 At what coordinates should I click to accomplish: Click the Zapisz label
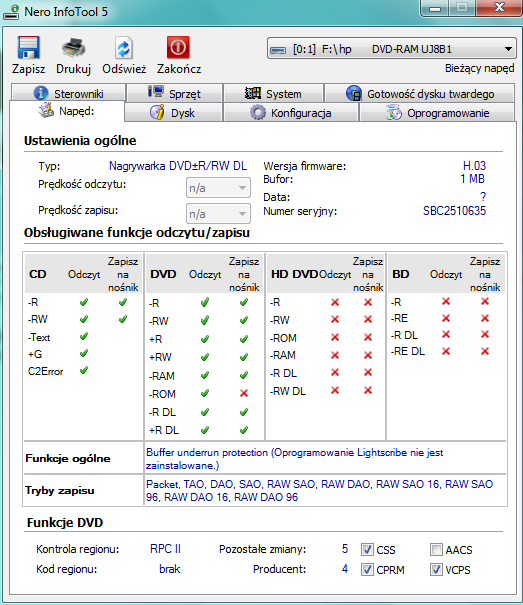[28, 69]
